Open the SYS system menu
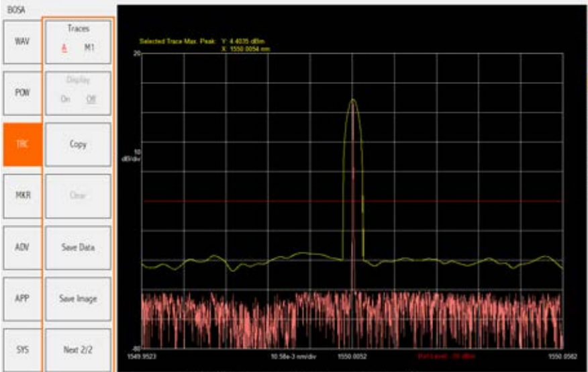The width and height of the screenshot is (588, 372). pos(21,350)
